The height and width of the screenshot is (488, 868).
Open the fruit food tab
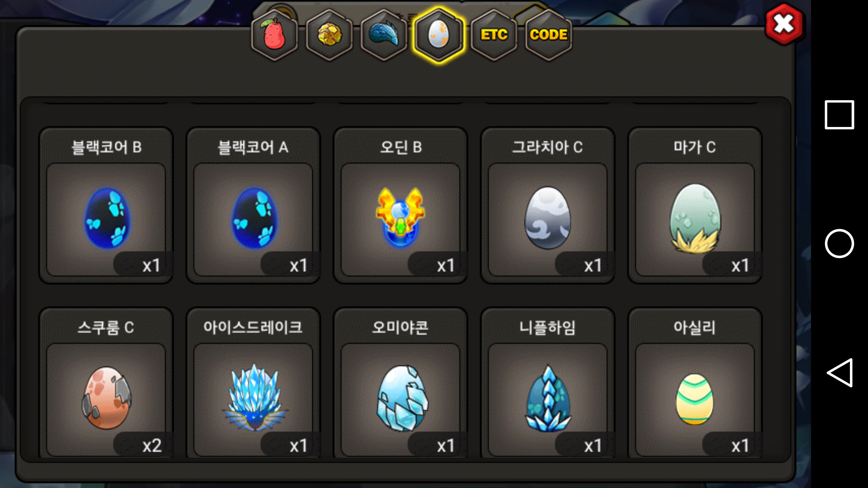pos(274,35)
